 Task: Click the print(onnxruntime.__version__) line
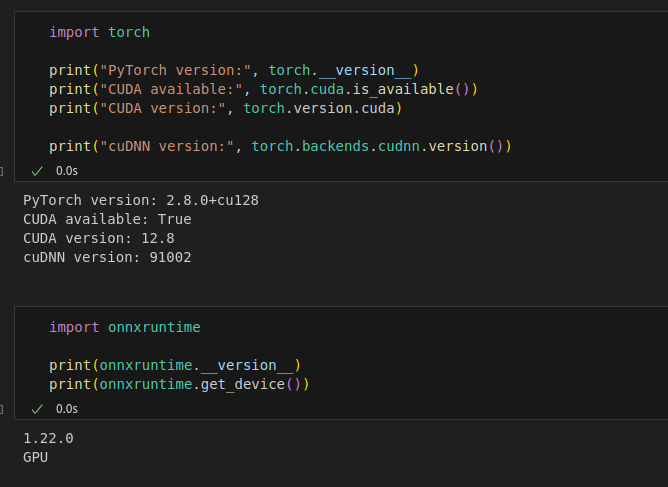[x=175, y=365]
